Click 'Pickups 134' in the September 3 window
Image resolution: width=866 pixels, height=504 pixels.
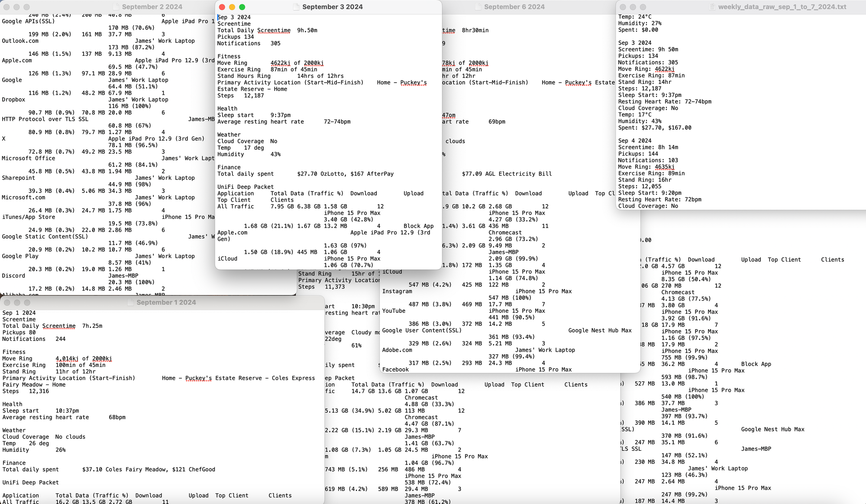(x=236, y=37)
